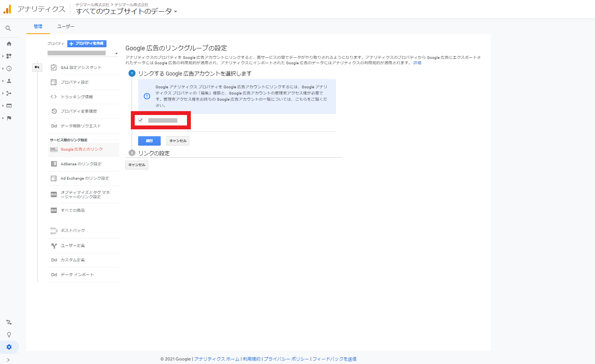This screenshot has width=595, height=364.
Task: Click the back arrow button beside property column
Action: click(37, 67)
